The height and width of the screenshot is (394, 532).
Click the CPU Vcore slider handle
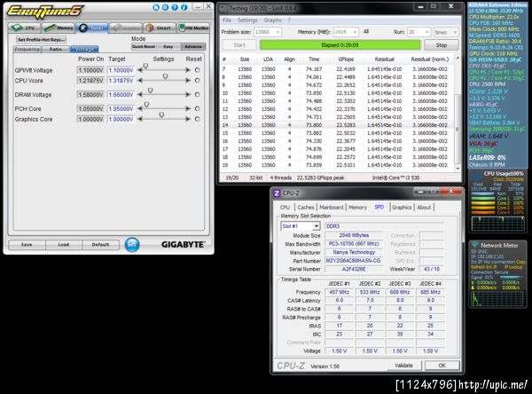click(165, 77)
